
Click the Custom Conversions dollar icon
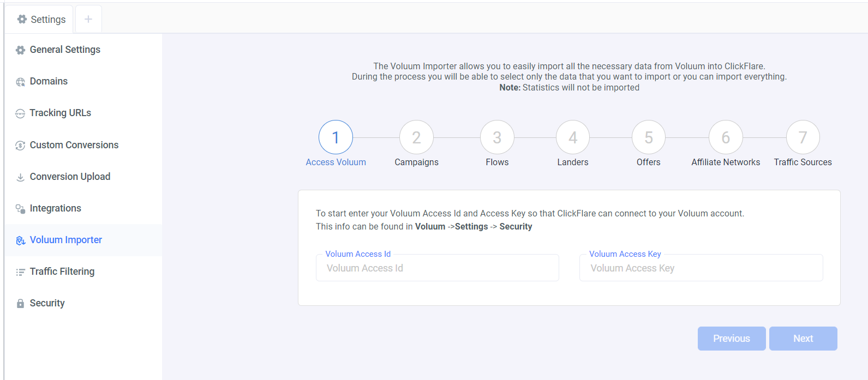pos(20,146)
